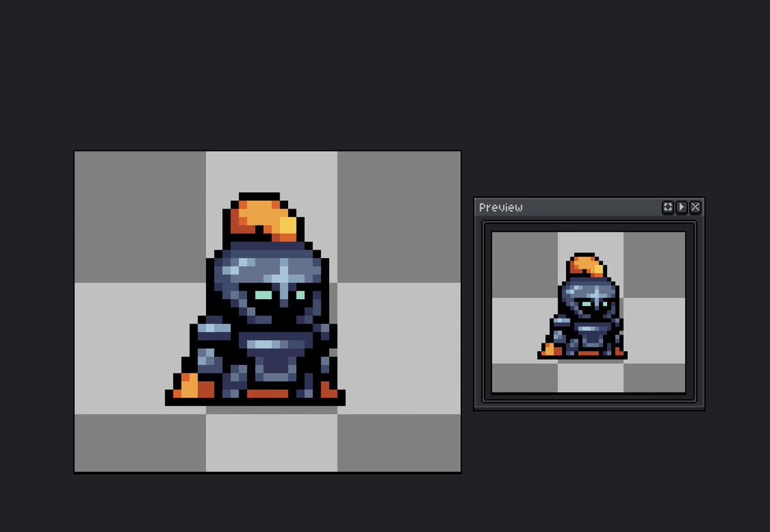The image size is (770, 532).
Task: Click the playback arrow icon to animate the sprite
Action: [680, 207]
